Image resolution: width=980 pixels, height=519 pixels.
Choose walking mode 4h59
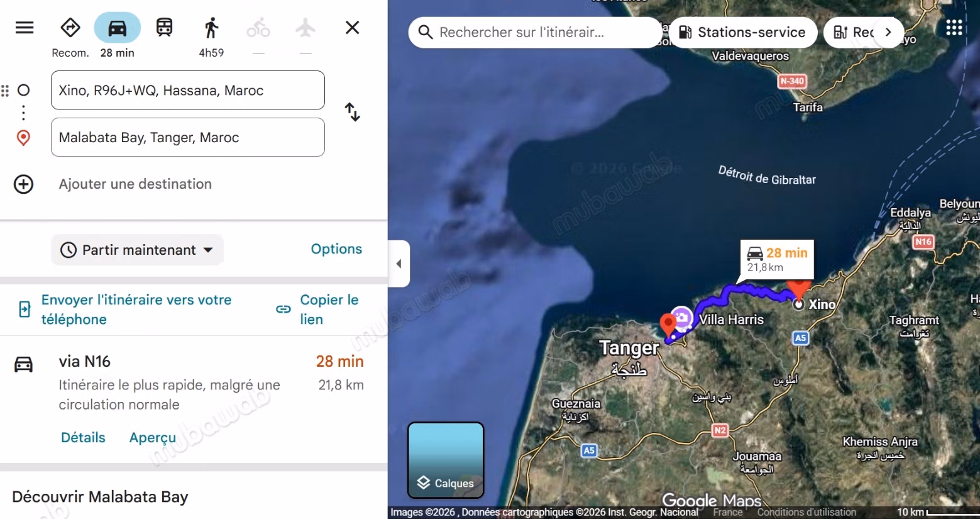(212, 28)
